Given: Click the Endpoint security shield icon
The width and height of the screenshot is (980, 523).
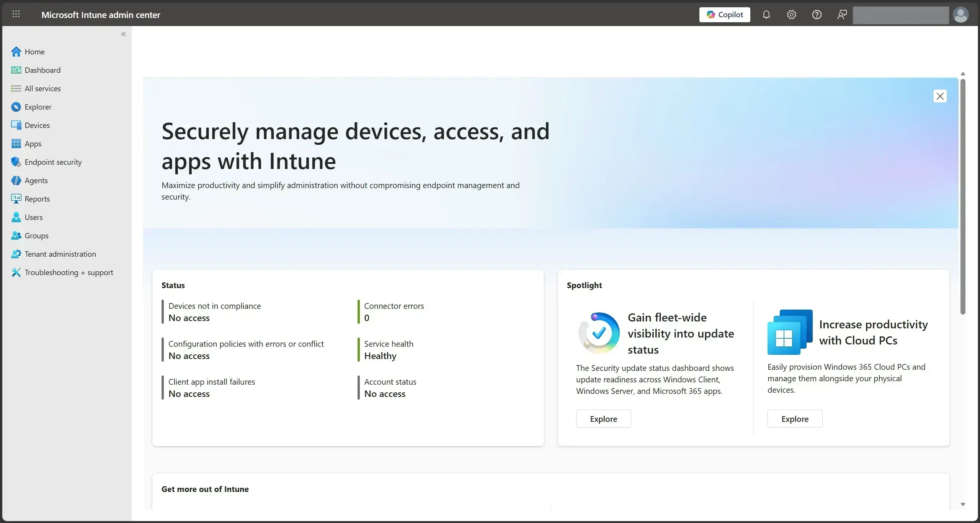Looking at the screenshot, I should 16,162.
